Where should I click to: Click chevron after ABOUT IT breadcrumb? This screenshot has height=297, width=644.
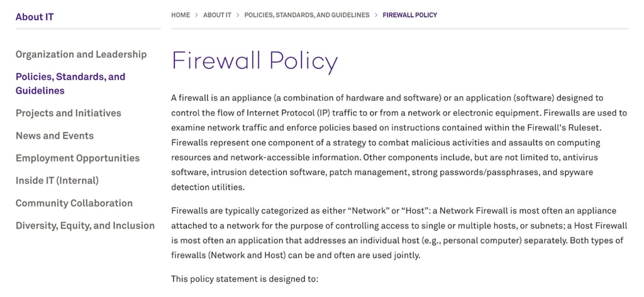tap(238, 15)
